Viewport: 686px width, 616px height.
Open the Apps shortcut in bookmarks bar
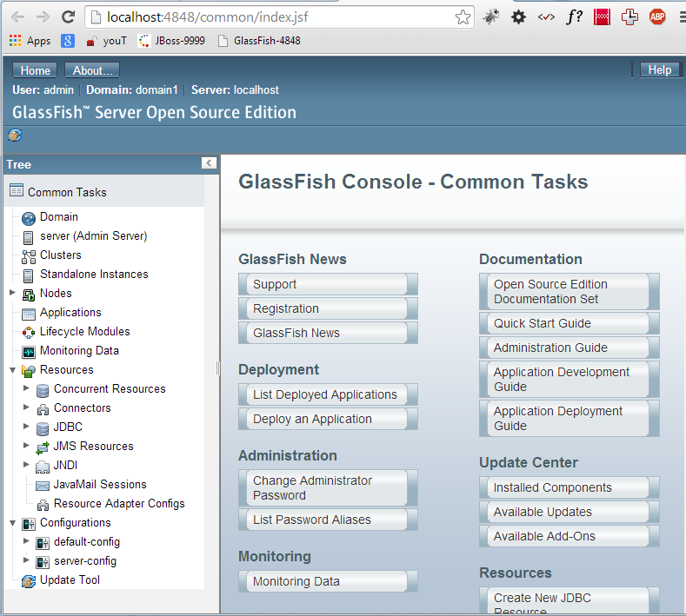pyautogui.click(x=30, y=41)
